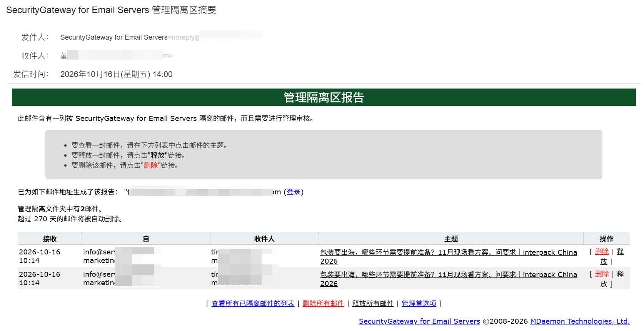This screenshot has width=644, height=331.
Task: Click the 删除所有邮件 link
Action: [x=323, y=304]
